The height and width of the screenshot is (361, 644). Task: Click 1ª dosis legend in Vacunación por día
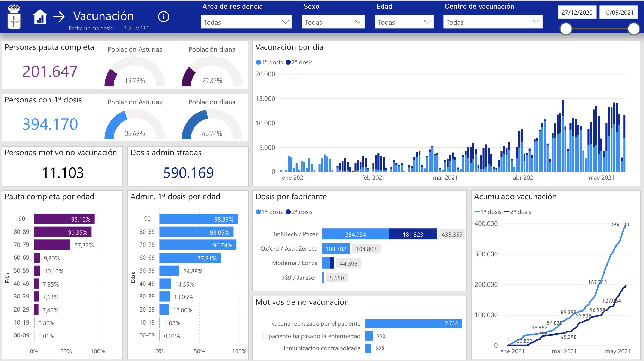[269, 62]
